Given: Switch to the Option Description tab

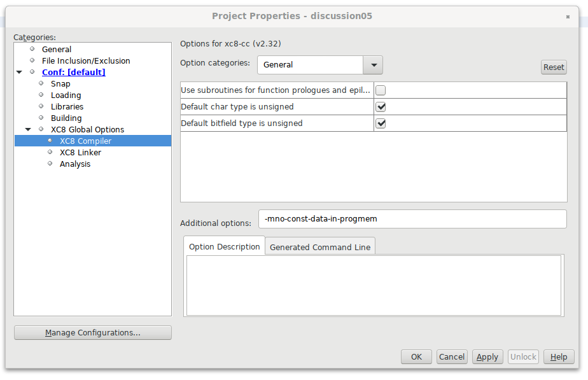Looking at the screenshot, I should [x=224, y=247].
